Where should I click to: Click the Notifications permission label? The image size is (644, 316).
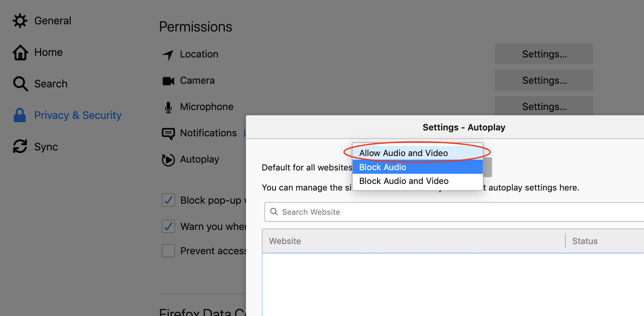[x=208, y=133]
